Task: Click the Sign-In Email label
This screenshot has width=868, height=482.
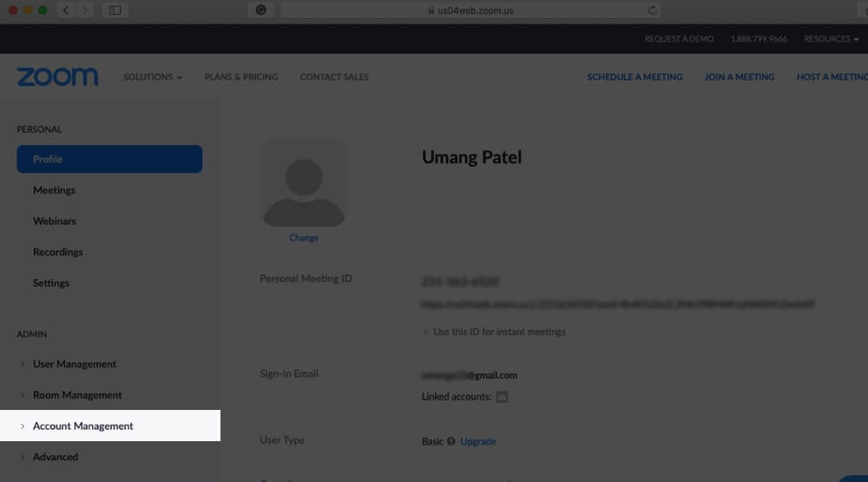Action: [x=289, y=374]
